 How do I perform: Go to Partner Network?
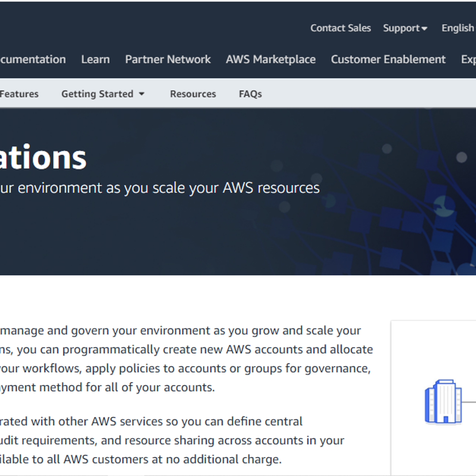168,59
